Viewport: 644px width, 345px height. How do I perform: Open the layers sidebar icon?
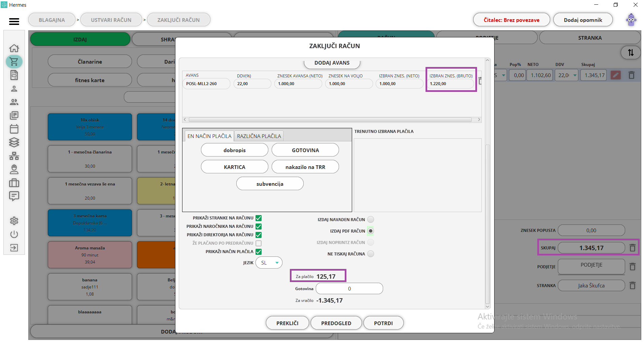[14, 142]
